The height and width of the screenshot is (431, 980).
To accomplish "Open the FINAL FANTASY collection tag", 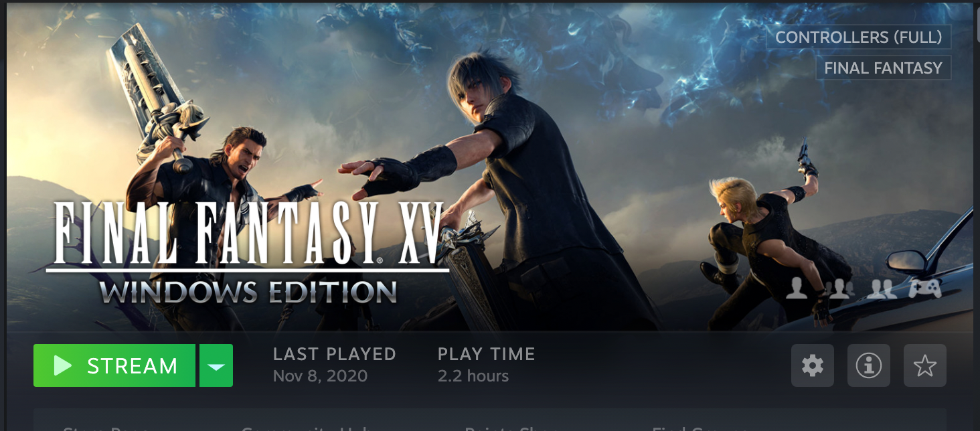I will (x=883, y=68).
